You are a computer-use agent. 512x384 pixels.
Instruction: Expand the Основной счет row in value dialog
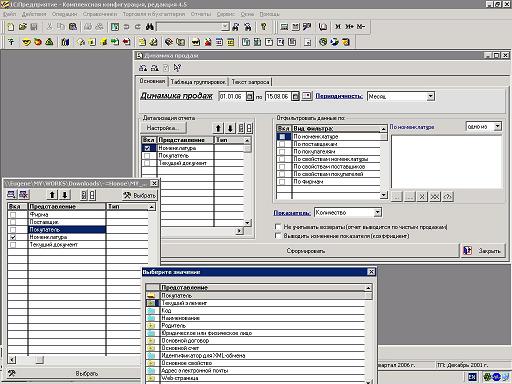click(151, 348)
